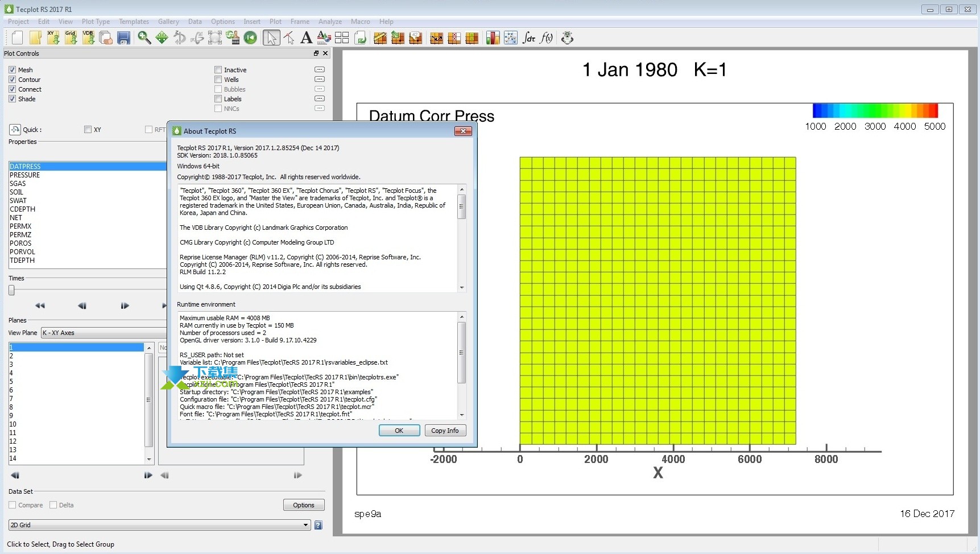Select the Translate (green arrows) tool
980x554 pixels.
tap(162, 38)
